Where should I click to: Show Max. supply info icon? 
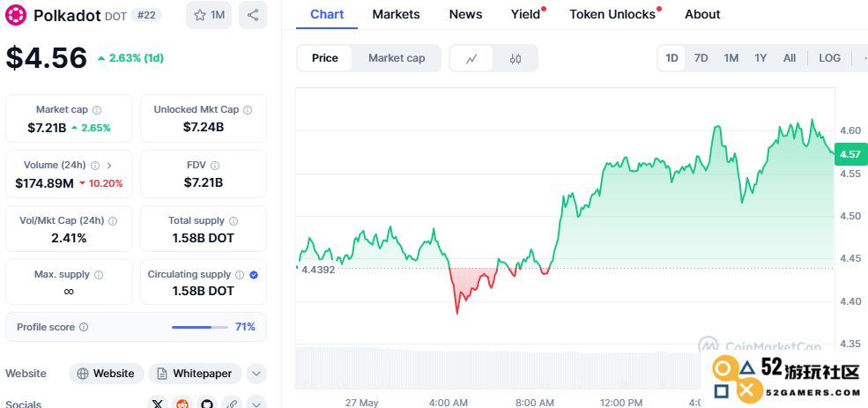(99, 274)
